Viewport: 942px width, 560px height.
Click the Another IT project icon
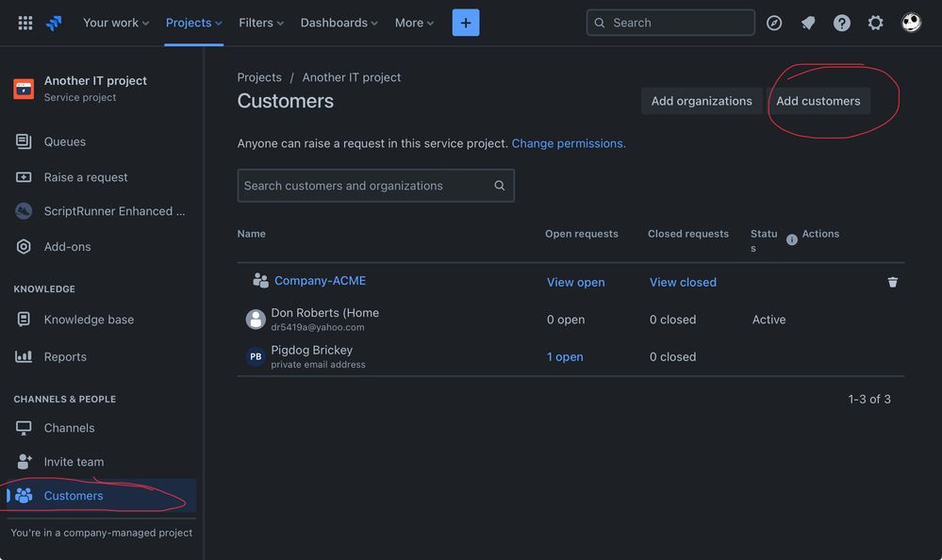(24, 89)
